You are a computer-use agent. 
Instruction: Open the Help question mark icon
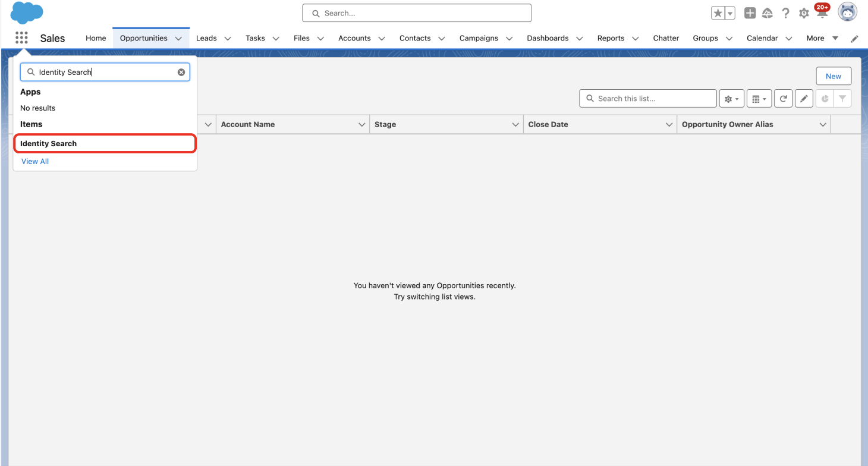tap(786, 13)
